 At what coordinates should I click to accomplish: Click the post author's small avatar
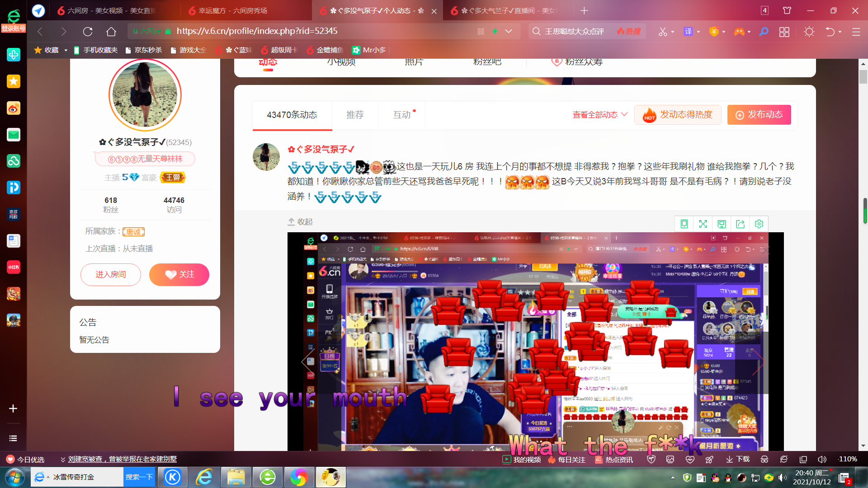tap(266, 157)
